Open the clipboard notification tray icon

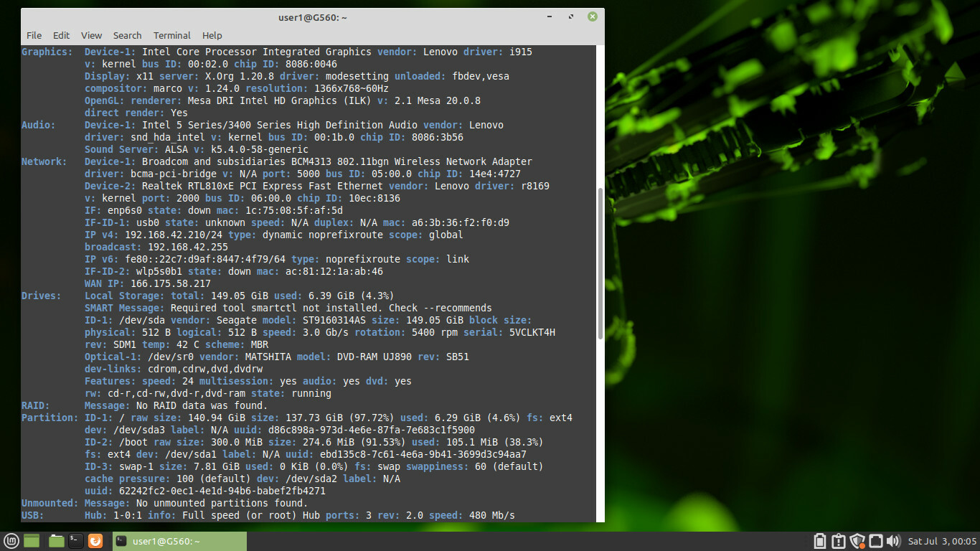[x=839, y=541]
